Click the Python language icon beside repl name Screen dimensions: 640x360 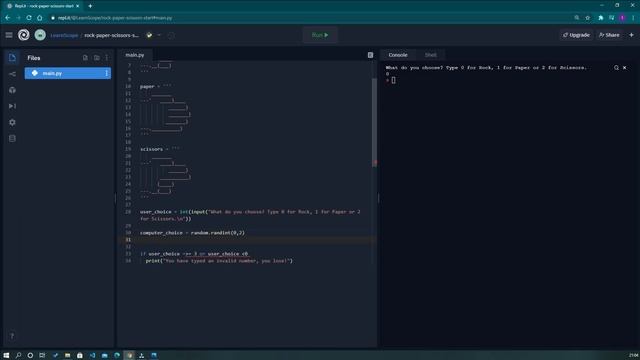click(x=149, y=35)
